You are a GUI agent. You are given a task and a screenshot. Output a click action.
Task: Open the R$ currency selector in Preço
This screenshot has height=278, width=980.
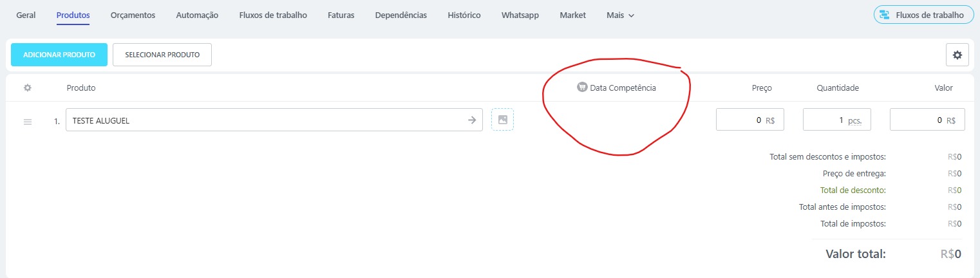pyautogui.click(x=770, y=120)
